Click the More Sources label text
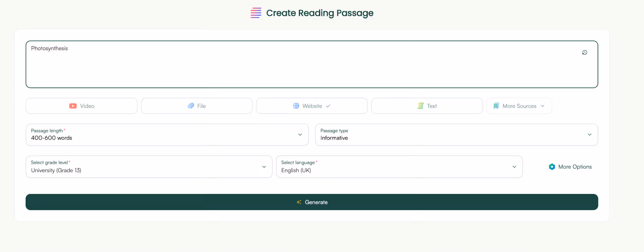The width and height of the screenshot is (644, 252). click(x=519, y=106)
